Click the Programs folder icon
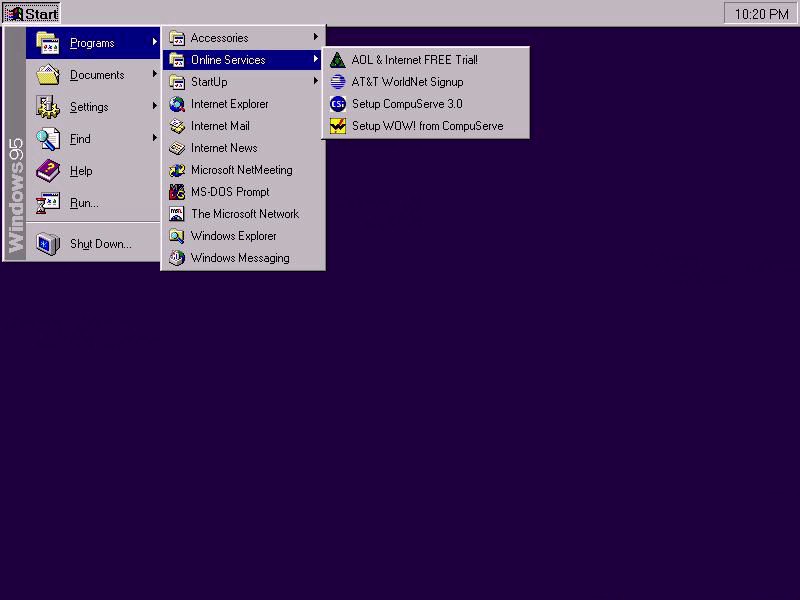Viewport: 800px width, 600px height. click(x=48, y=43)
